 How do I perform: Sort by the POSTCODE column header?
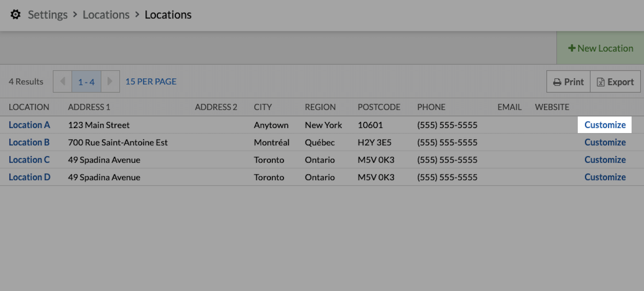pos(379,107)
